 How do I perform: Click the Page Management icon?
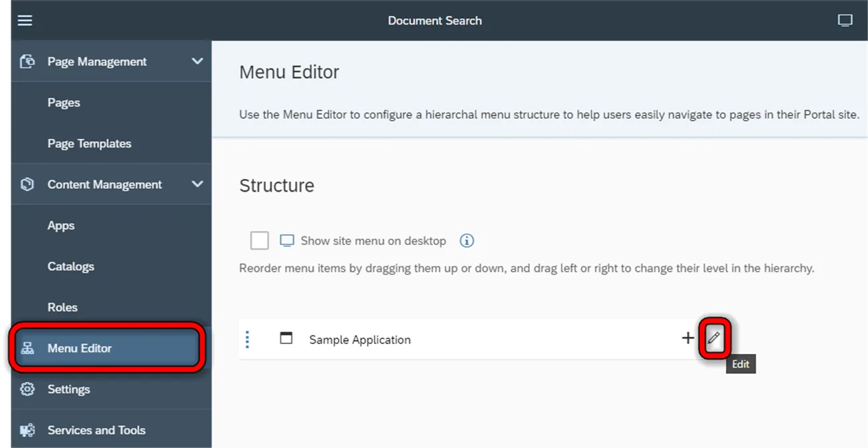(x=27, y=61)
